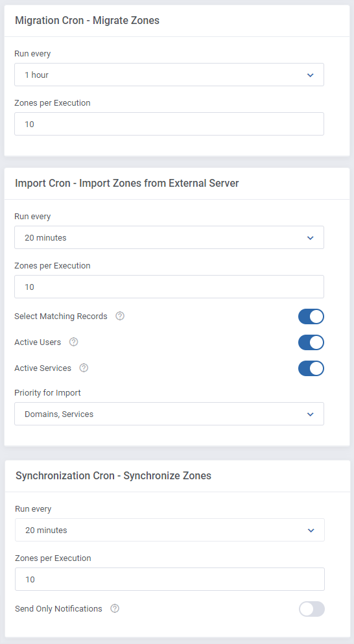Open Import Cron Run every dropdown
The height and width of the screenshot is (644, 354).
[169, 237]
